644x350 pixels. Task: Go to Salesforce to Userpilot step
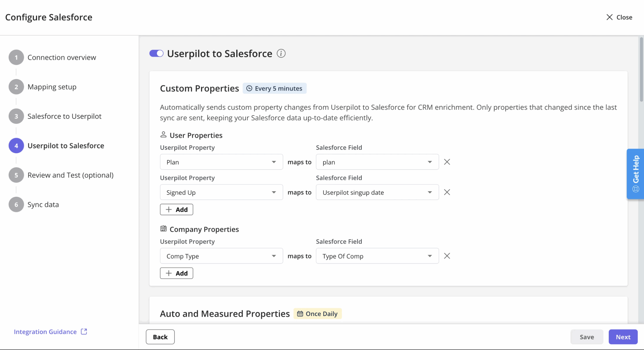tap(64, 116)
